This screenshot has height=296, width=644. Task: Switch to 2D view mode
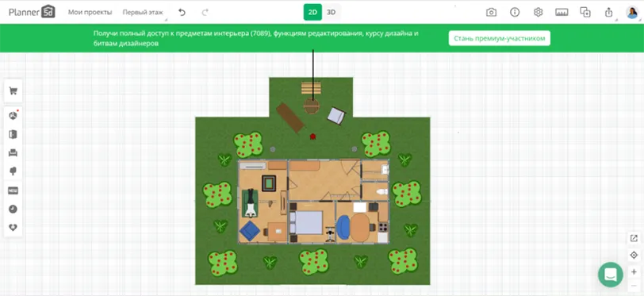(312, 13)
